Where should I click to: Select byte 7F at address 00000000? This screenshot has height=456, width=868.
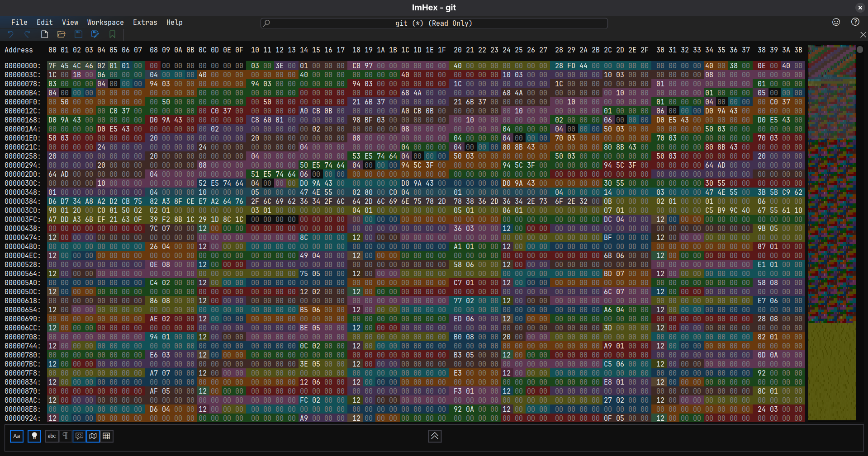coord(52,66)
